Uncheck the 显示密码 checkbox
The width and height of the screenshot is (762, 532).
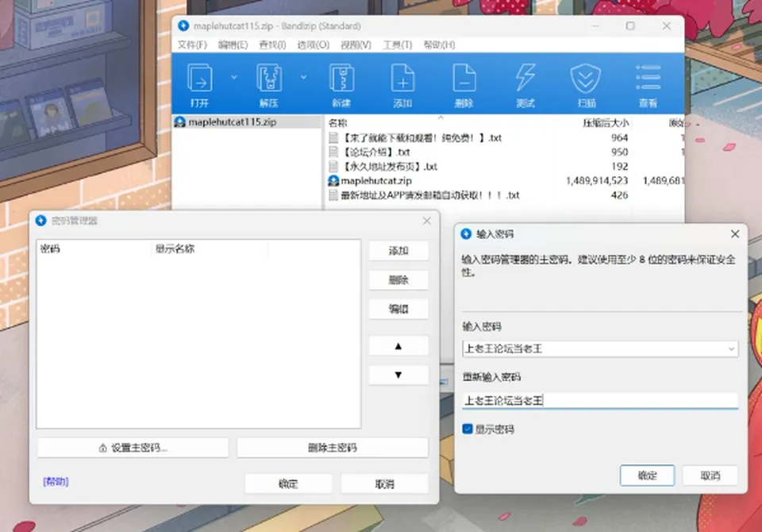(468, 429)
